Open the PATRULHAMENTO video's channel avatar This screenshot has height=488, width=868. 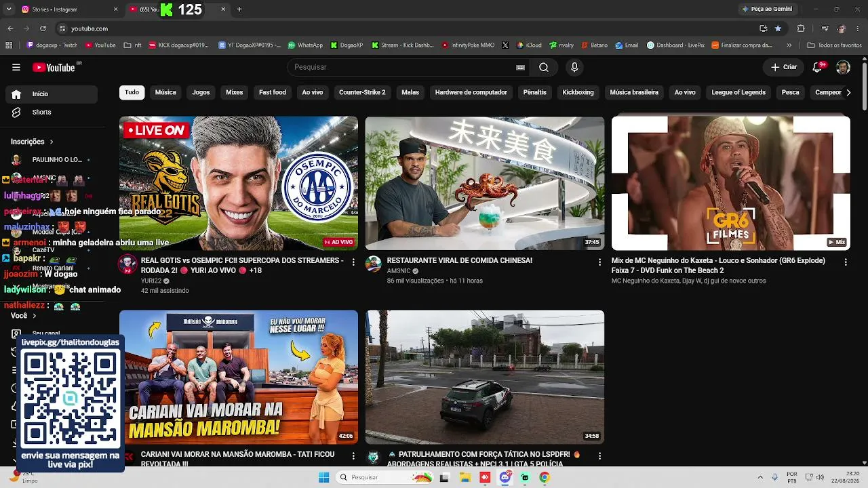[x=374, y=457]
